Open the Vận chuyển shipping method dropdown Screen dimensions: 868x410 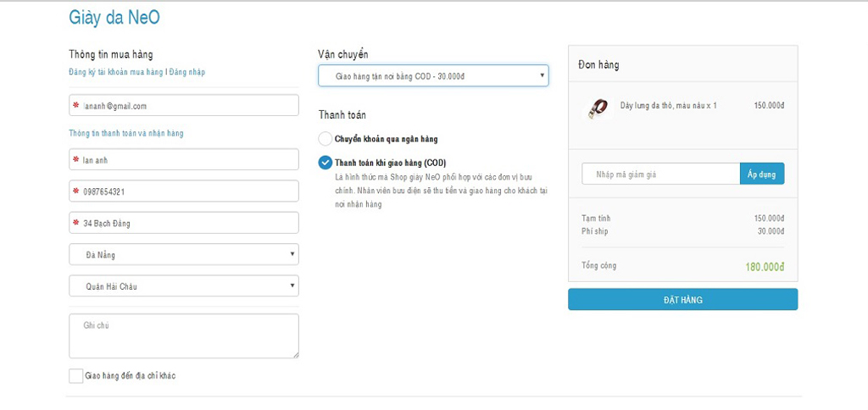click(x=433, y=75)
